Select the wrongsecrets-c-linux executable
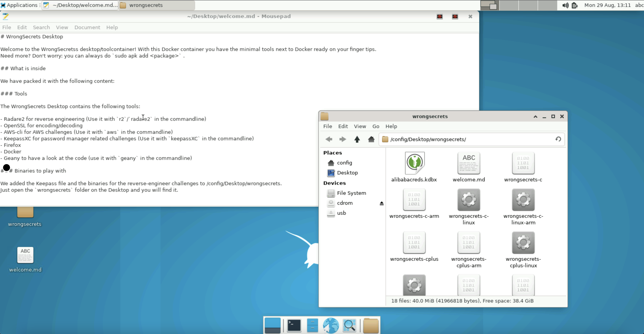This screenshot has width=644, height=334. point(469,207)
